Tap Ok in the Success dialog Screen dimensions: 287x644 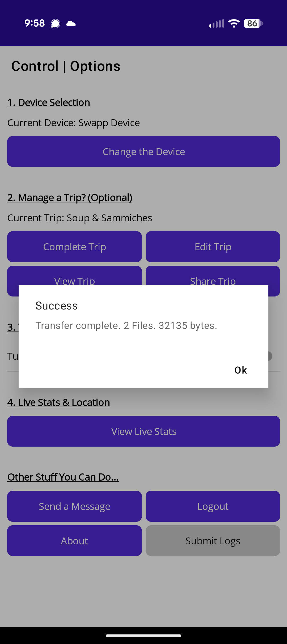coord(240,370)
